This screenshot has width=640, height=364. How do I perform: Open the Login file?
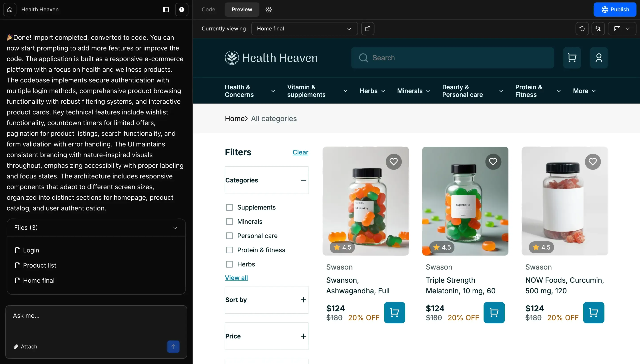coord(27,250)
